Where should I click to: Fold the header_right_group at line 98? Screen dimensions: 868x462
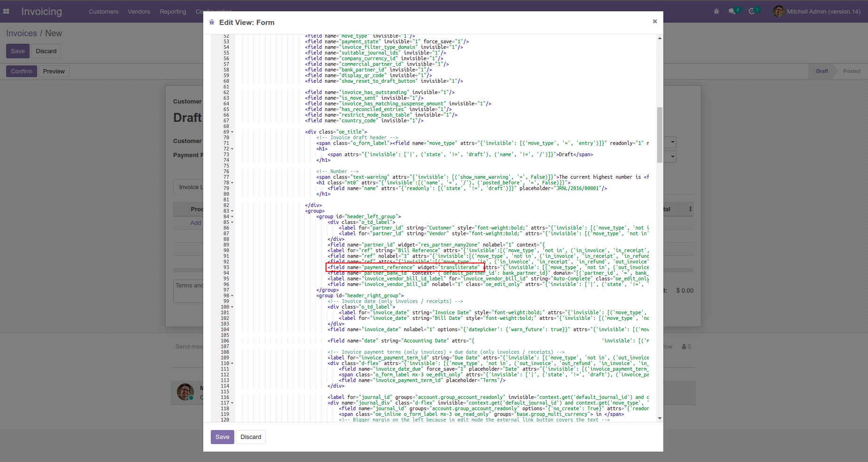(232, 296)
